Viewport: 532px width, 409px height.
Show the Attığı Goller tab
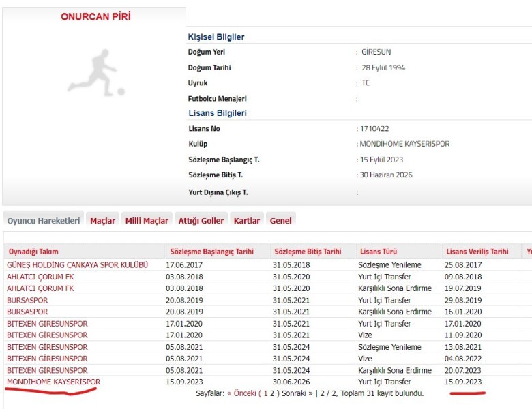tap(201, 221)
